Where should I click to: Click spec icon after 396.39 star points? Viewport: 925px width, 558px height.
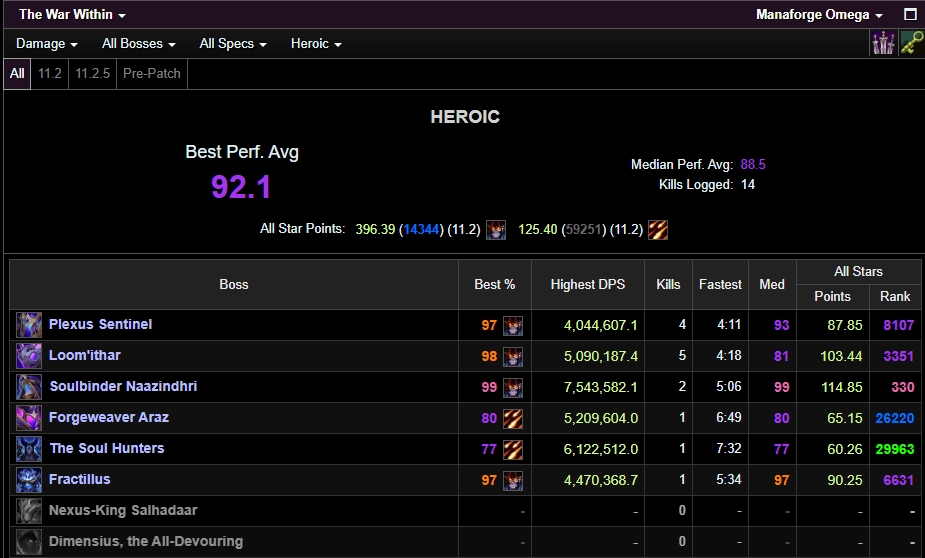point(496,229)
